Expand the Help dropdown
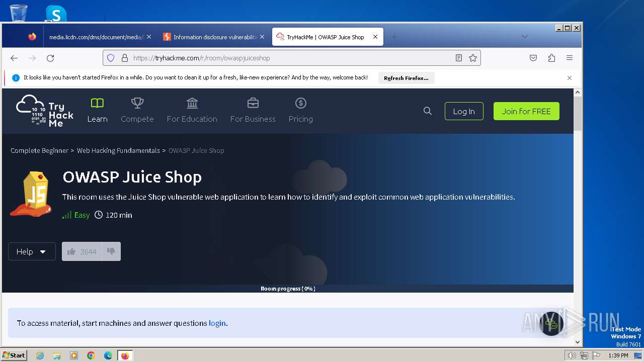 32,251
